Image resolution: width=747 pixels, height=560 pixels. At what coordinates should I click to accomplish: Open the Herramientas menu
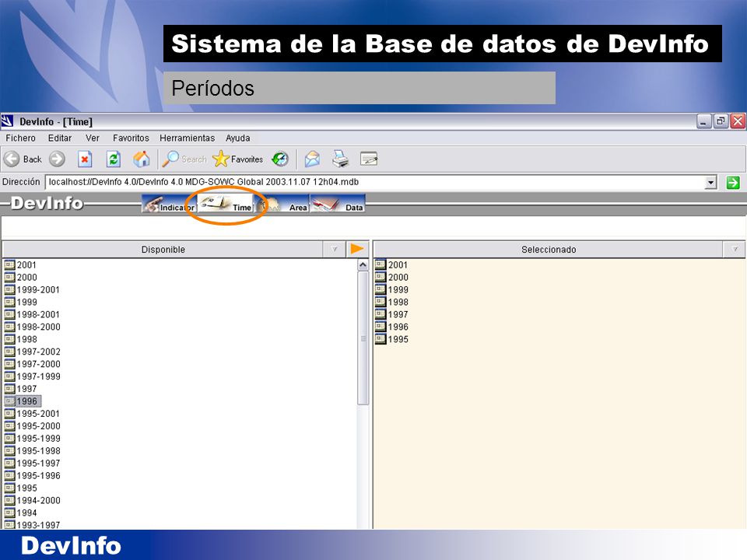[188, 138]
